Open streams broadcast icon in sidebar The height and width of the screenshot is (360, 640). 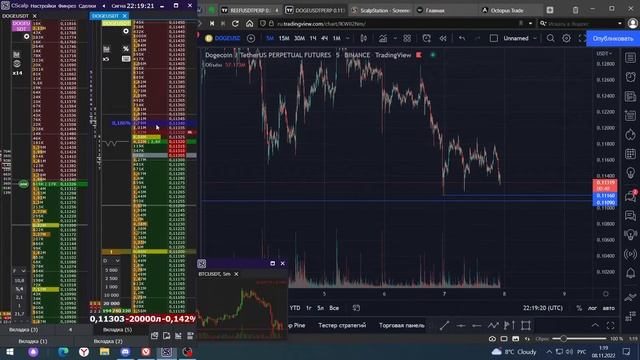coord(631,254)
